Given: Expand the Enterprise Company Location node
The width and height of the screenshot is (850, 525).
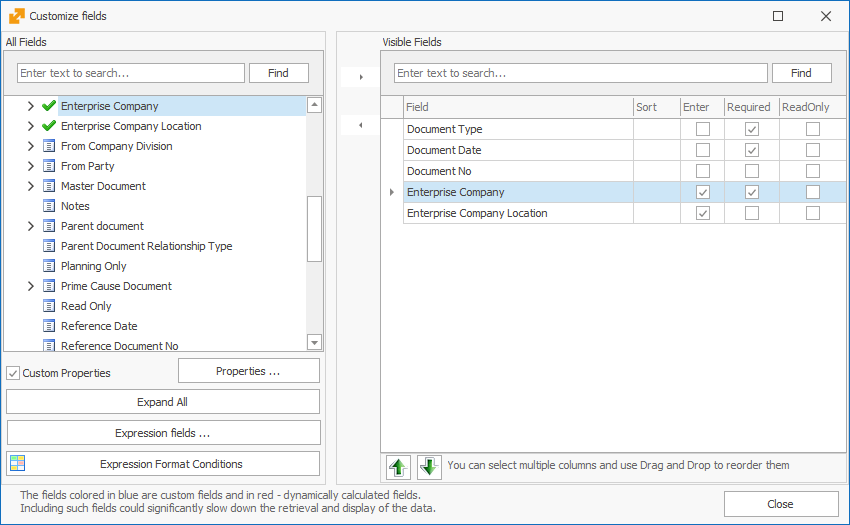Looking at the screenshot, I should [x=31, y=126].
